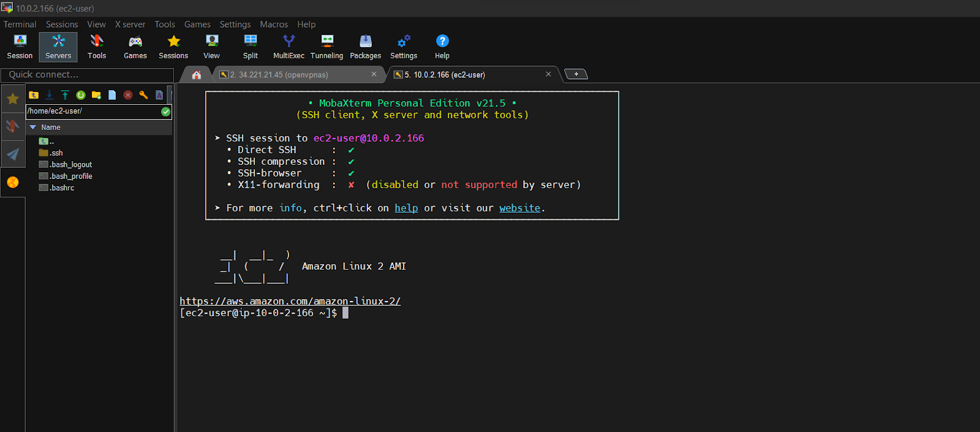Image resolution: width=980 pixels, height=432 pixels.
Task: Click the key icon in SFTP toolbar
Action: pos(143,95)
